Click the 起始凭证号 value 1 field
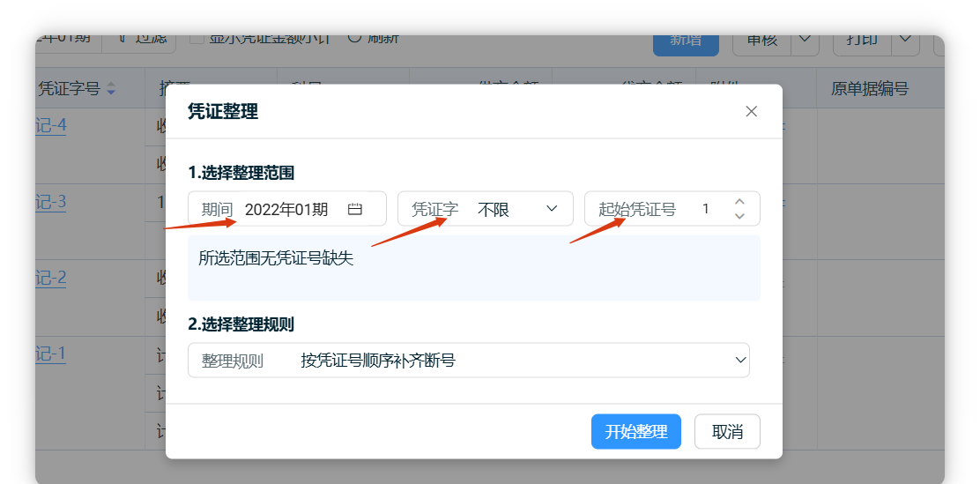This screenshot has width=980, height=484. 706,209
